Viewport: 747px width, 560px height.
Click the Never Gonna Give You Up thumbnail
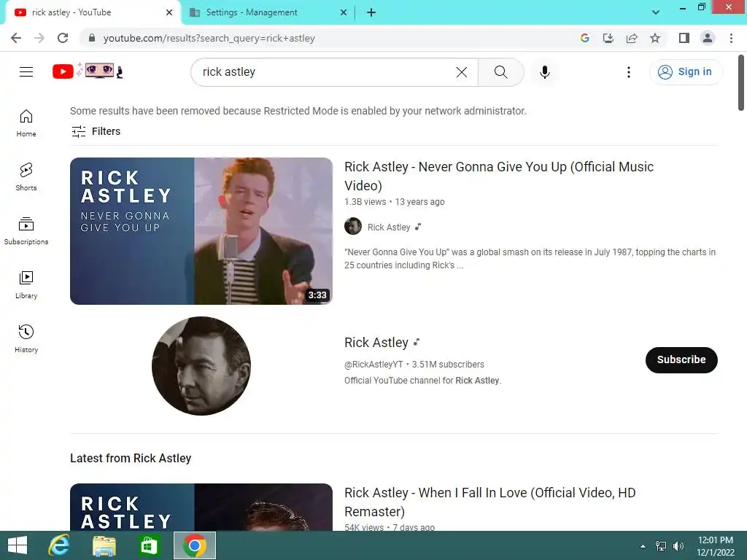coord(201,231)
